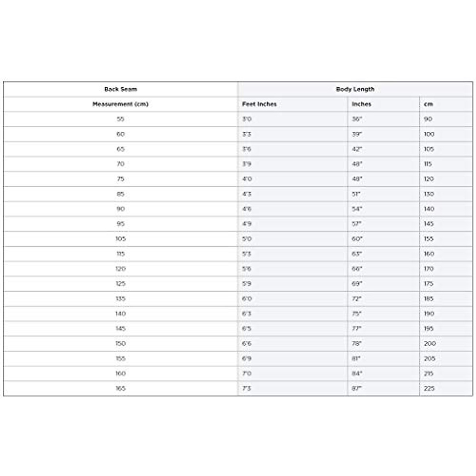The image size is (476, 476).
Task: Click the 5'6 feet-inches cell
Action: click(247, 269)
